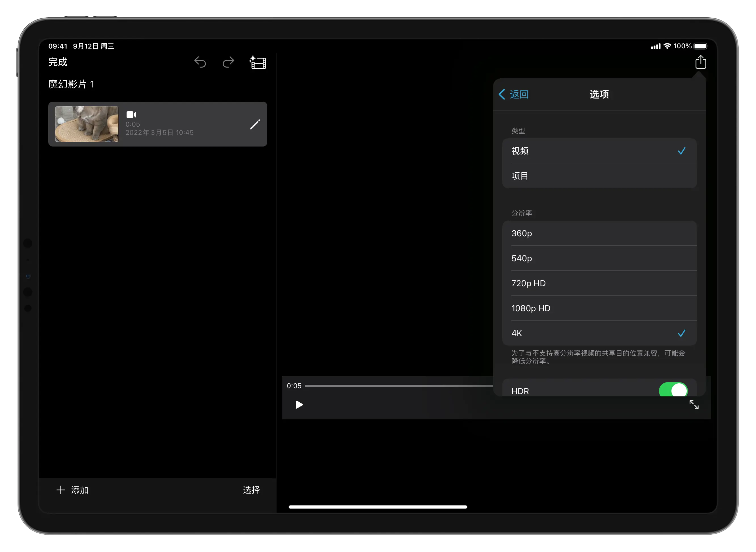
Task: Choose 360p resolution
Action: point(599,233)
